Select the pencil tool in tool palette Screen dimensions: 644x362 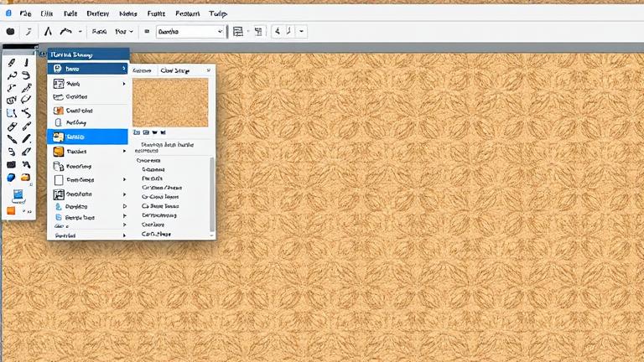coord(12,62)
